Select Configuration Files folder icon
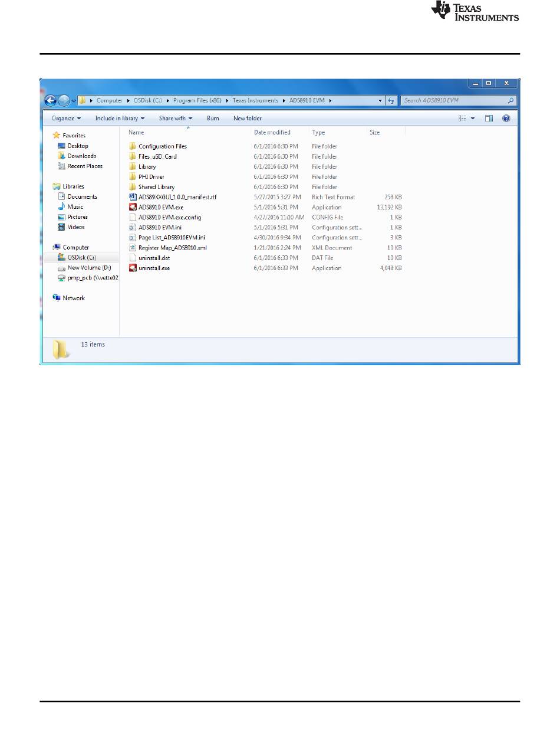This screenshot has height=732, width=560. pyautogui.click(x=133, y=146)
